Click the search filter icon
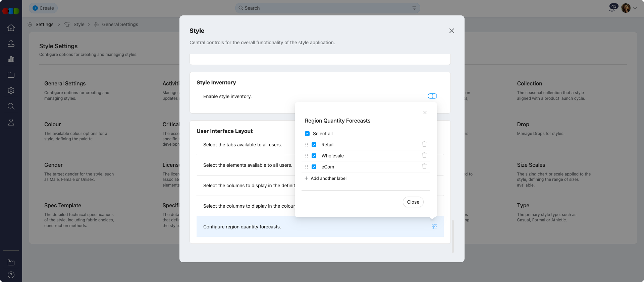The height and width of the screenshot is (282, 644). [x=414, y=8]
